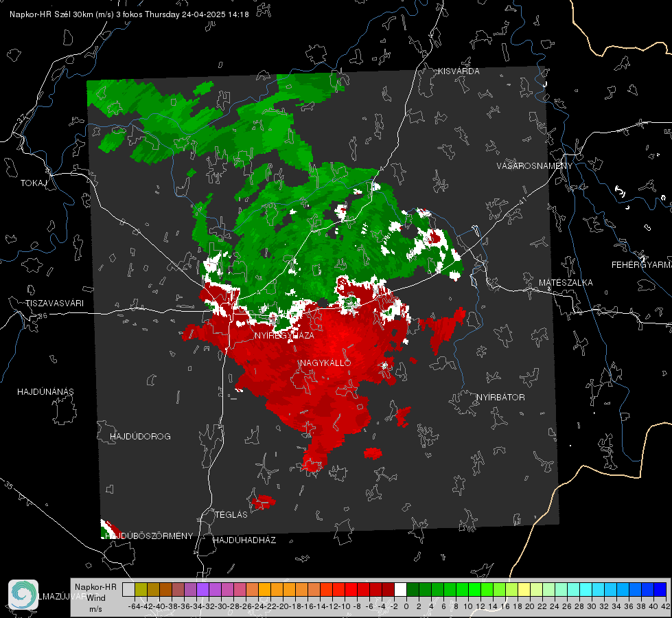Click the HAJDÚDOROG label
Viewport: 672px width, 618px height.
pos(140,437)
